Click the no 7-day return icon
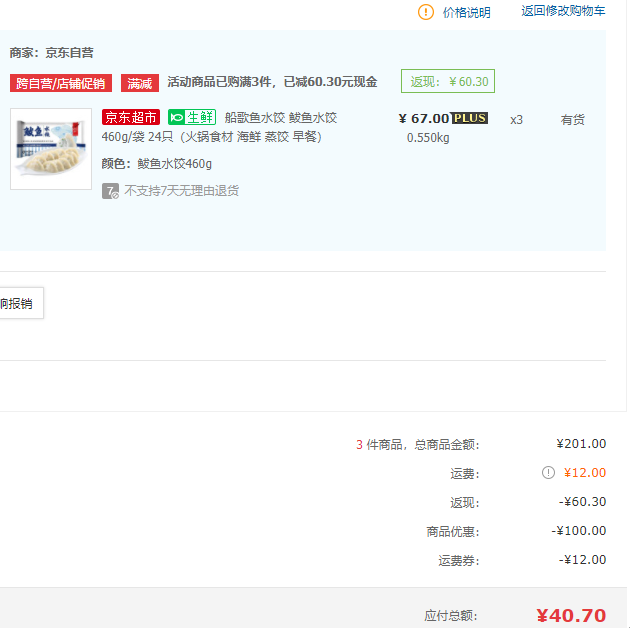This screenshot has height=628, width=630. (110, 191)
